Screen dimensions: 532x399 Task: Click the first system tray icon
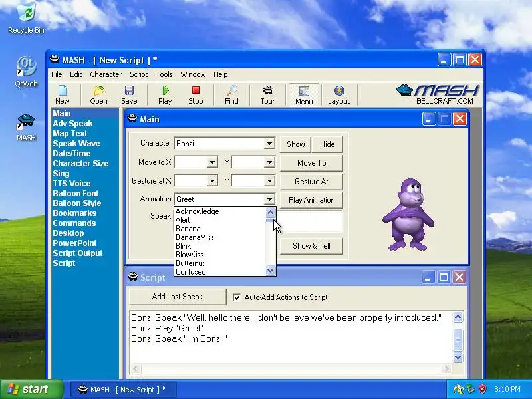tap(458, 389)
